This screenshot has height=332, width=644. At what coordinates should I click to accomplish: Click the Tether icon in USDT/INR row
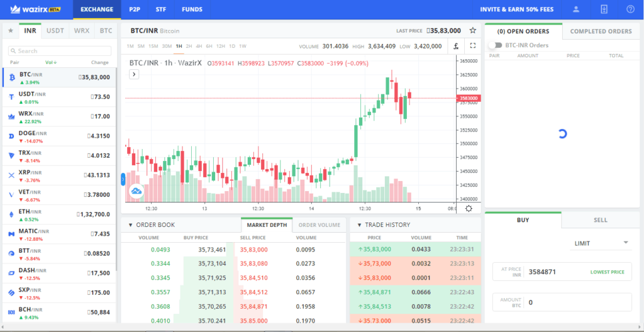click(11, 97)
